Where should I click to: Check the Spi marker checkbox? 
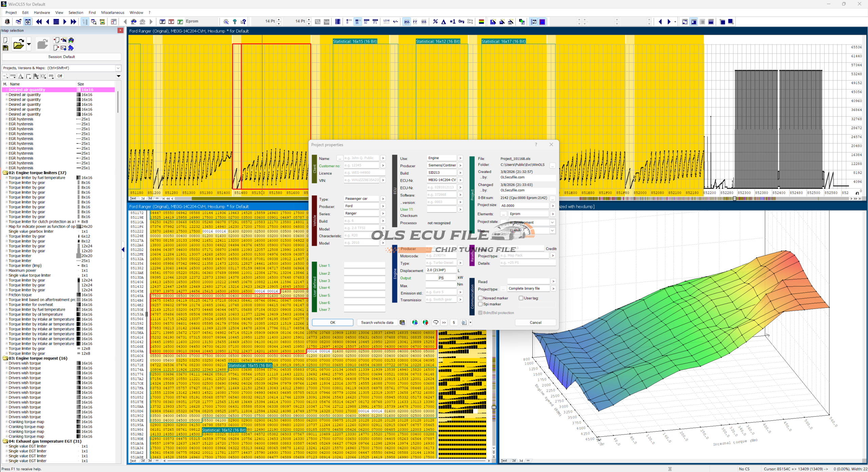(x=480, y=304)
